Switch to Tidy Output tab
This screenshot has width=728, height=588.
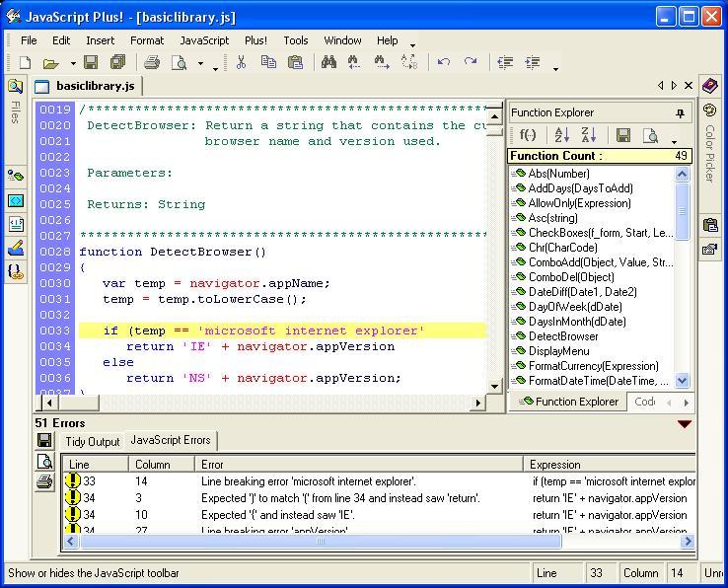pos(93,441)
